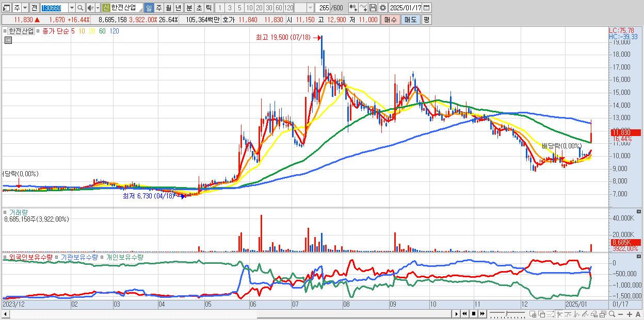Open the dropdown beside the speaker icon

[98, 8]
